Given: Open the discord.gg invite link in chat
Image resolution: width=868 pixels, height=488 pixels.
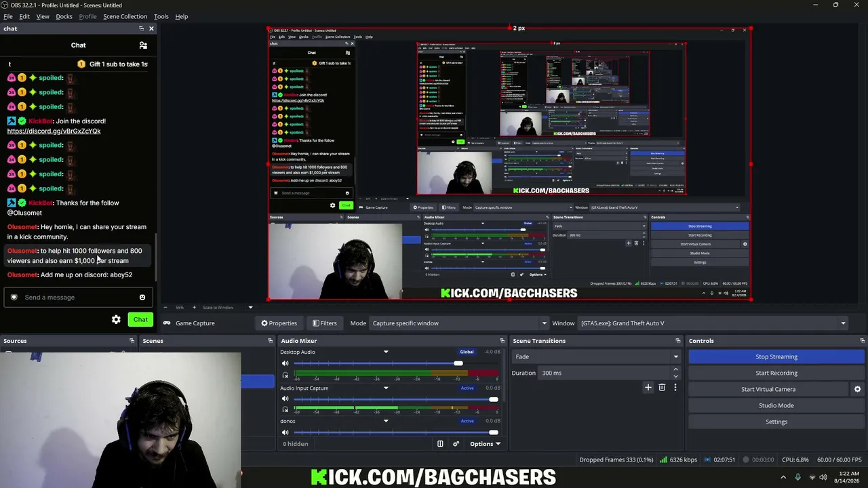Looking at the screenshot, I should click(x=54, y=131).
